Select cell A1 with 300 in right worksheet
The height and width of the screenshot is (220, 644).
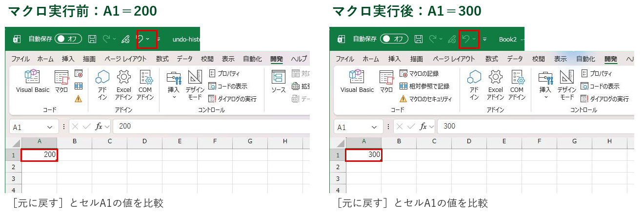click(x=363, y=155)
